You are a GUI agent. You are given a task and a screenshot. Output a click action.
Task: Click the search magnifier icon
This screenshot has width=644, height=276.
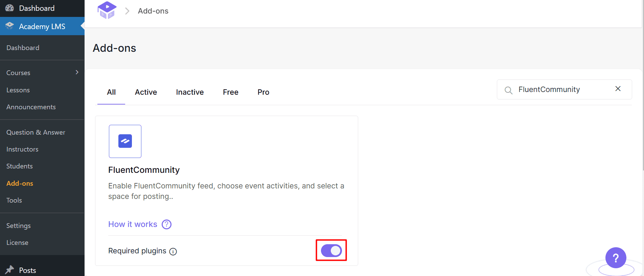pyautogui.click(x=508, y=90)
